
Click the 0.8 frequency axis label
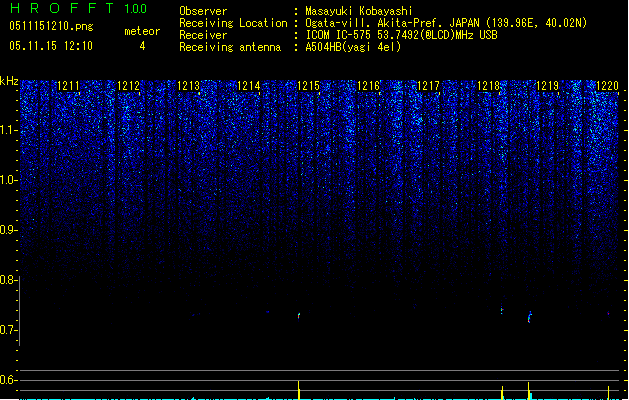click(8, 280)
